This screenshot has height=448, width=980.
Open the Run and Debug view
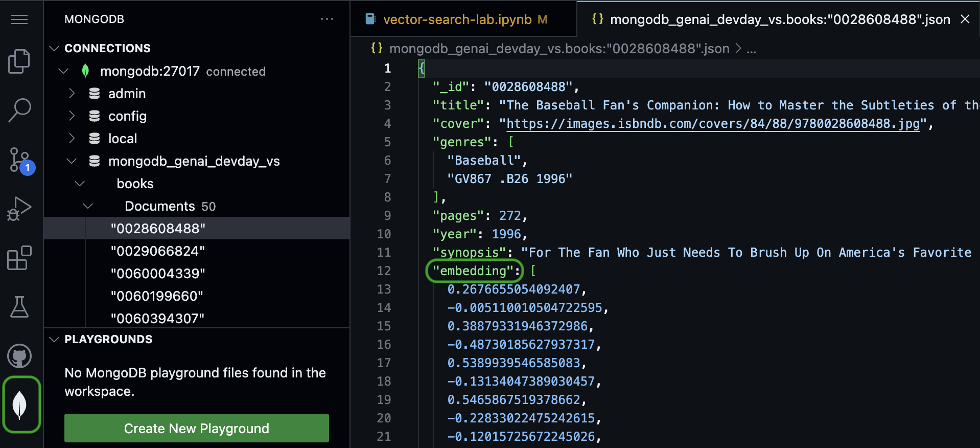click(x=19, y=209)
